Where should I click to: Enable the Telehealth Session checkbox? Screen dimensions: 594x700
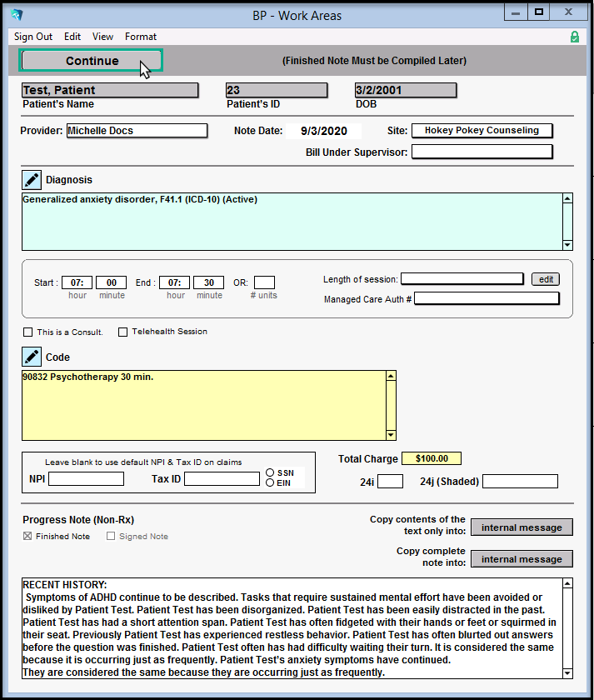pyautogui.click(x=123, y=332)
